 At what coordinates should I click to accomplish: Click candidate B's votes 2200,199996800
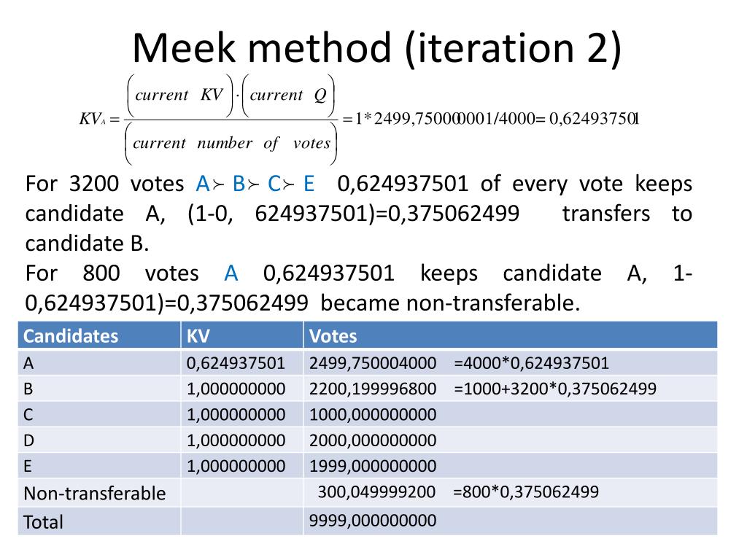tap(373, 389)
